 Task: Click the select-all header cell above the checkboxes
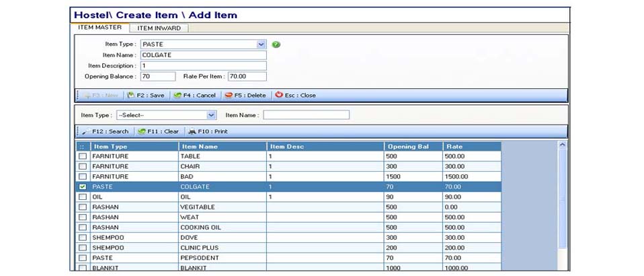click(83, 147)
